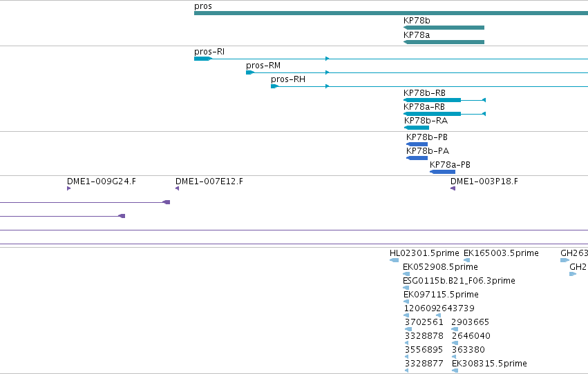Click the 3556895 feature
This screenshot has height=374, width=588.
(406, 357)
